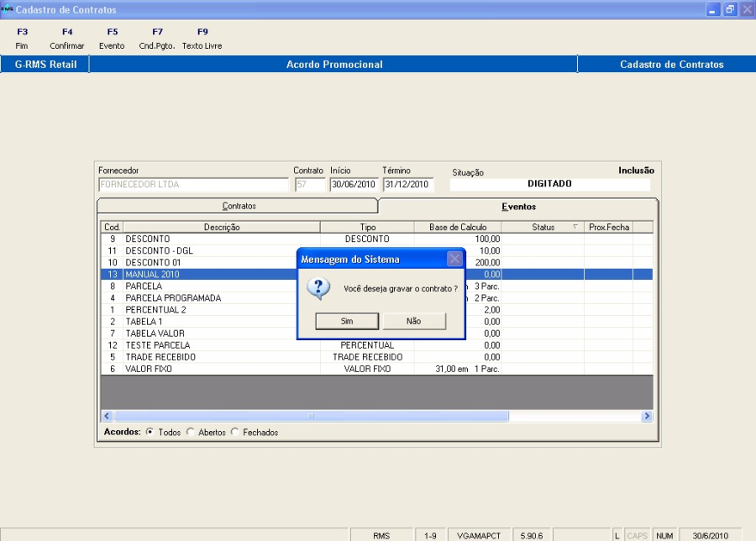Click Sim to save the contract

click(347, 321)
